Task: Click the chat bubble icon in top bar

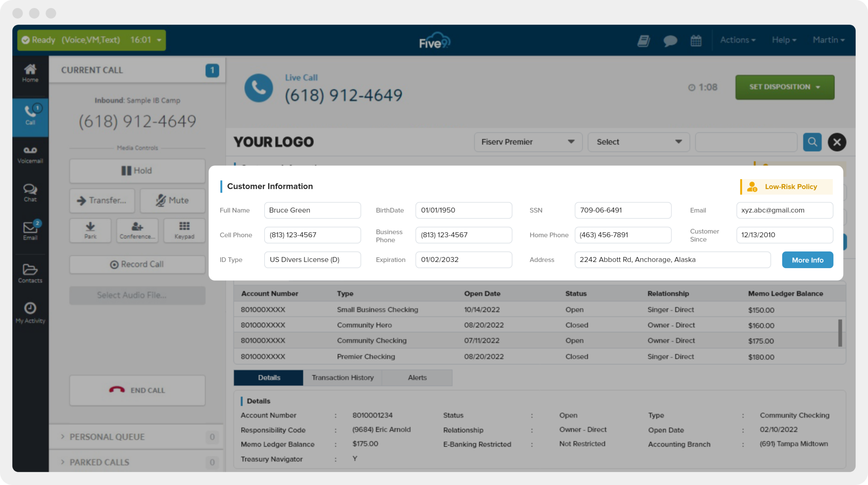Action: [x=670, y=41]
